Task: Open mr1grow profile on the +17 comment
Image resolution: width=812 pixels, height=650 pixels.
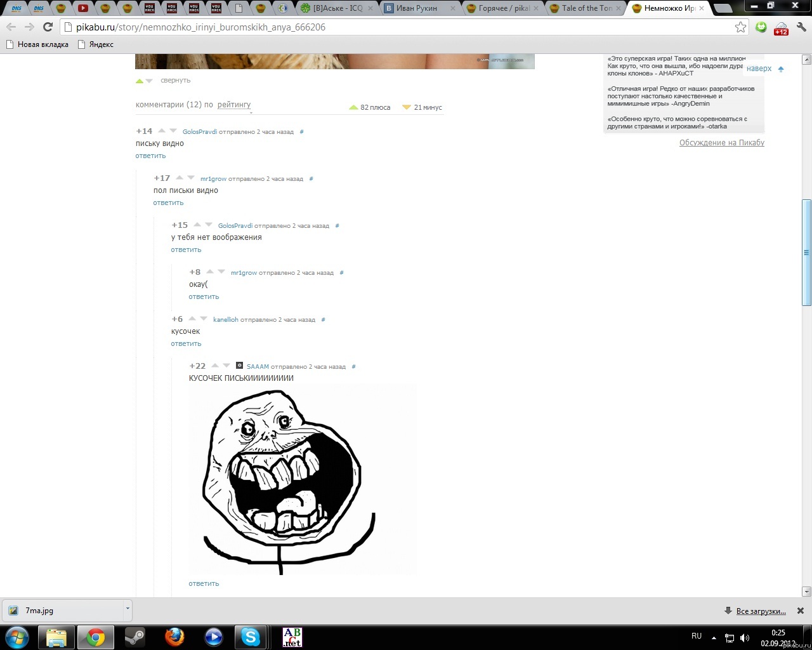Action: click(213, 179)
